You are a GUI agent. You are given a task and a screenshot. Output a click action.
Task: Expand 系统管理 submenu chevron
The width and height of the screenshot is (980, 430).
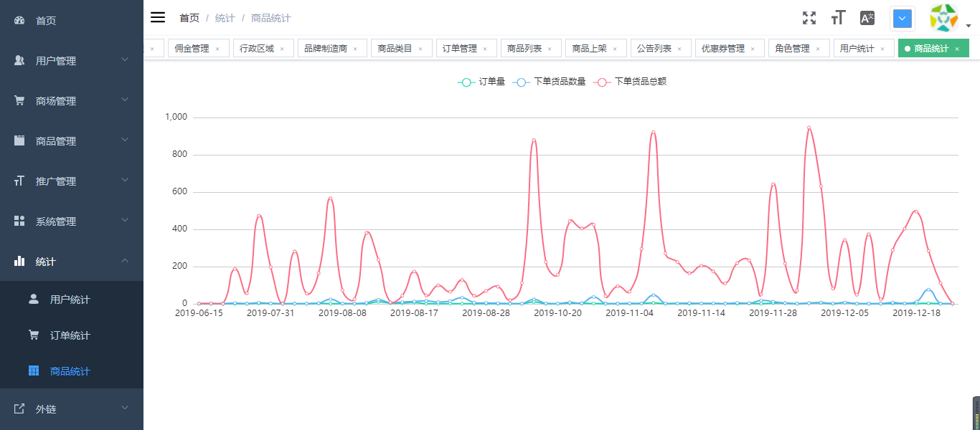[125, 220]
